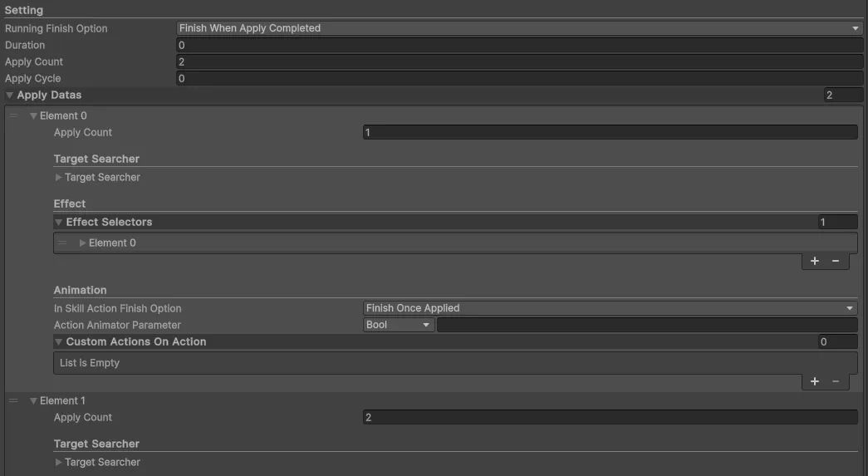Collapse the Apply Datas foldout
The height and width of the screenshot is (476, 868).
tap(9, 96)
